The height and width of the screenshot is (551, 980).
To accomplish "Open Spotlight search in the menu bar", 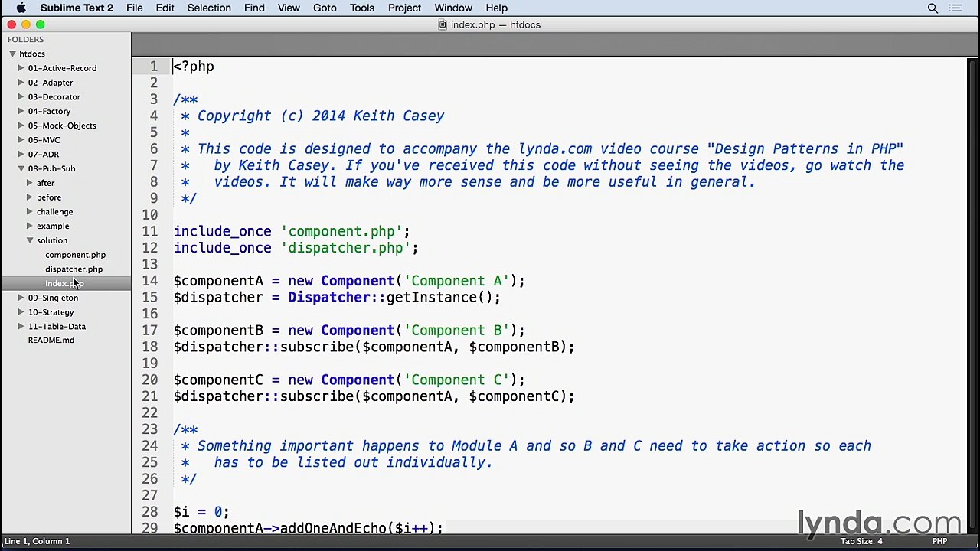I will point(933,8).
